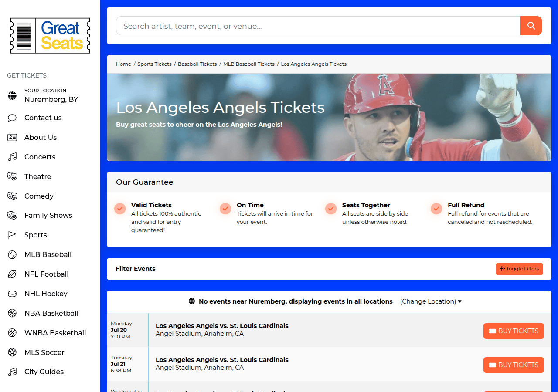
Task: Select Comedy in the sidebar
Action: point(39,196)
